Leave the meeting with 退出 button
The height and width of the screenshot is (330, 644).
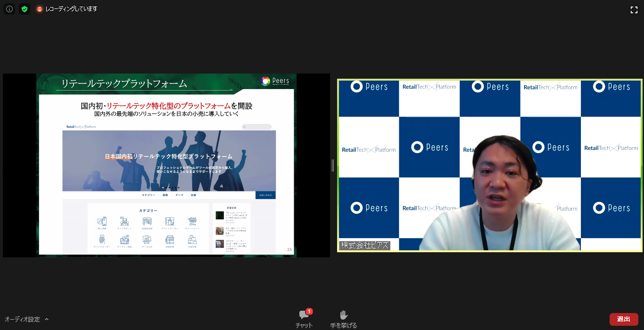623,319
